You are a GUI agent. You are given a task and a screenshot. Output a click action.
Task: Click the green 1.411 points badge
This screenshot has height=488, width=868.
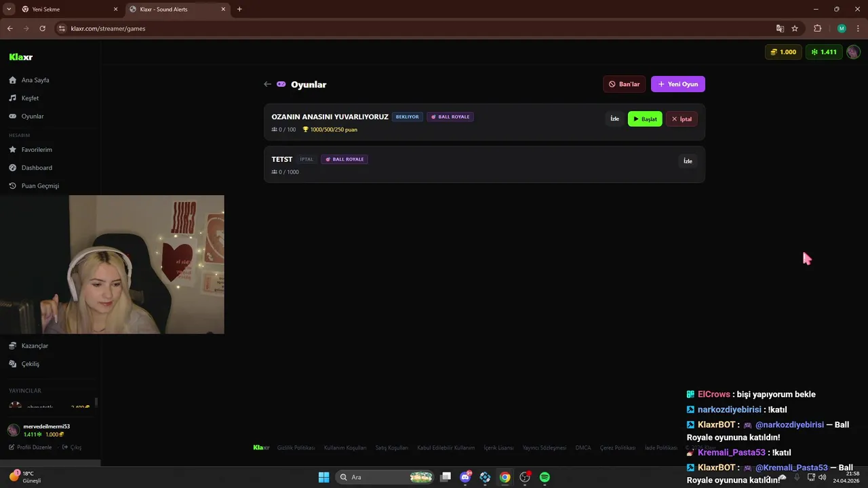tap(824, 52)
